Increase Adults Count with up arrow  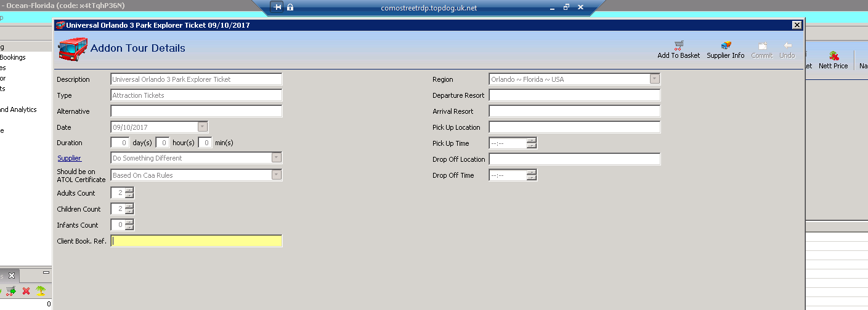tap(129, 190)
